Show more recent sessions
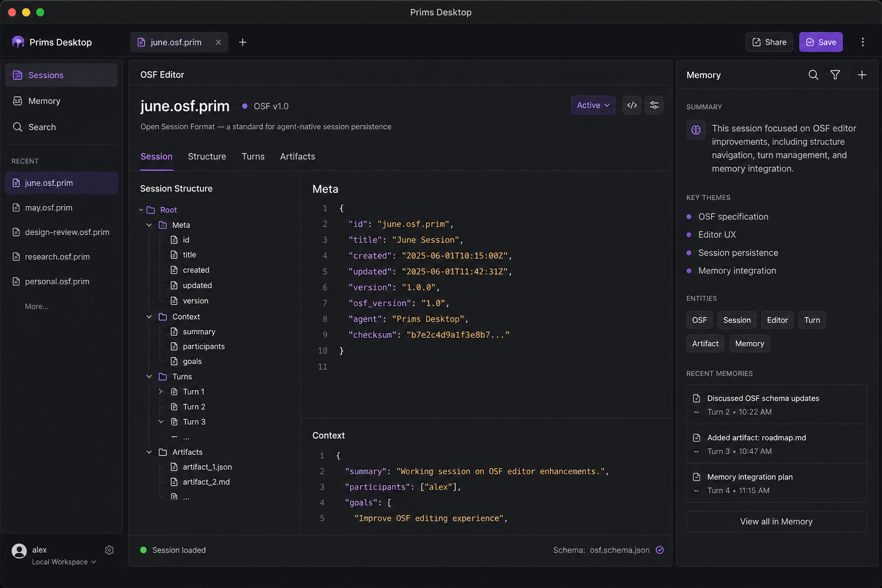Viewport: 882px width, 588px height. 37,307
